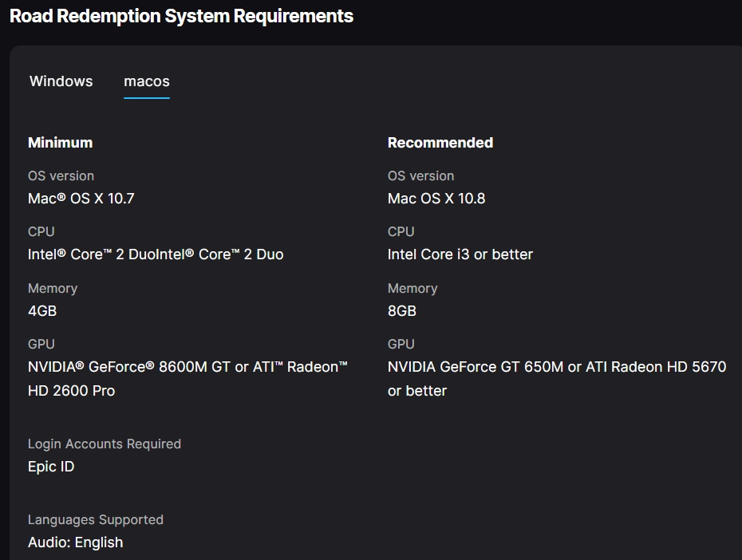Screen dimensions: 742x560
Task: Click the Epic ID value
Action: pos(51,467)
